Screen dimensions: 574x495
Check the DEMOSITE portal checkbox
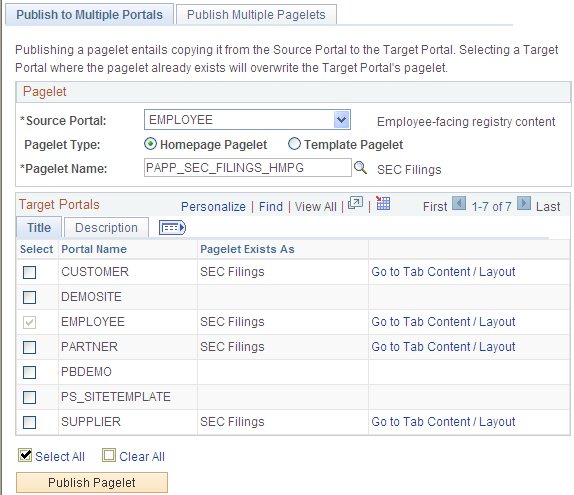coord(29,297)
